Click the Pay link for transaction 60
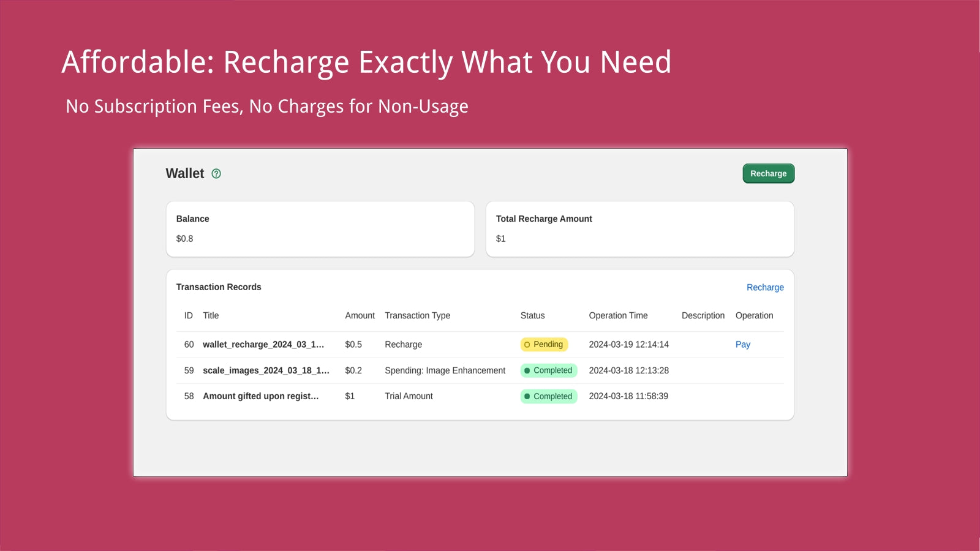 [742, 345]
